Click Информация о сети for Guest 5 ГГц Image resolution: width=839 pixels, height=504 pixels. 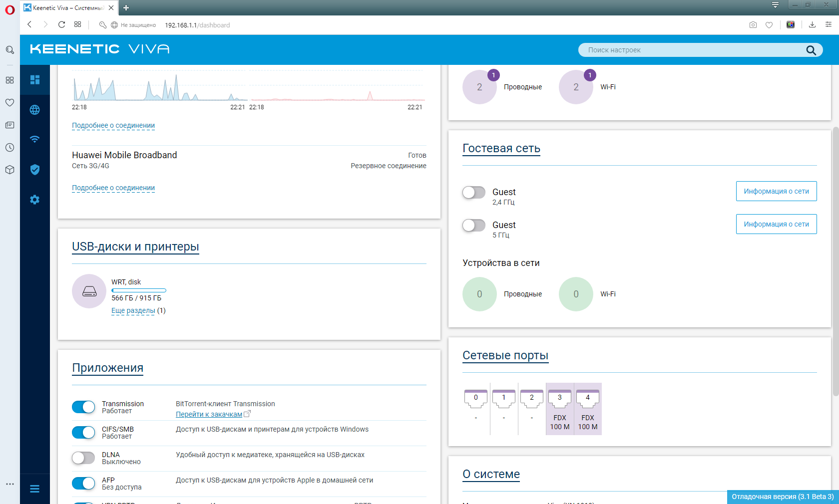(x=776, y=224)
